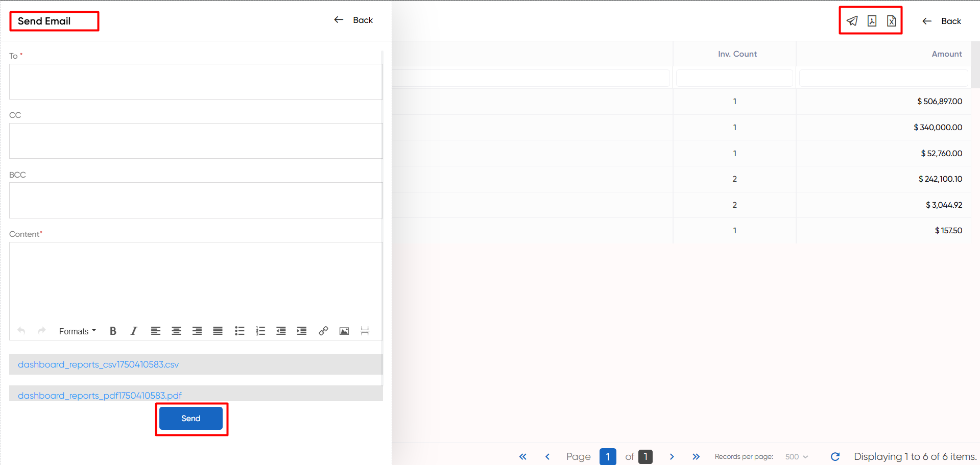
Task: Go to next page of results
Action: pyautogui.click(x=672, y=457)
